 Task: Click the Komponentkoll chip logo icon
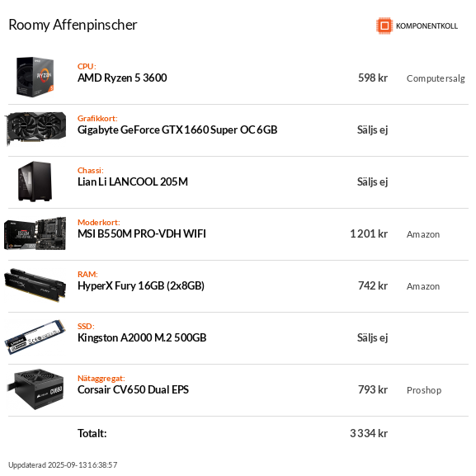click(384, 26)
